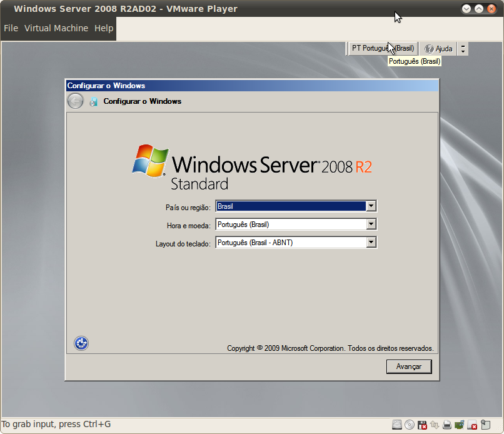Click the 'Layout do teclado:' label

pyautogui.click(x=183, y=244)
